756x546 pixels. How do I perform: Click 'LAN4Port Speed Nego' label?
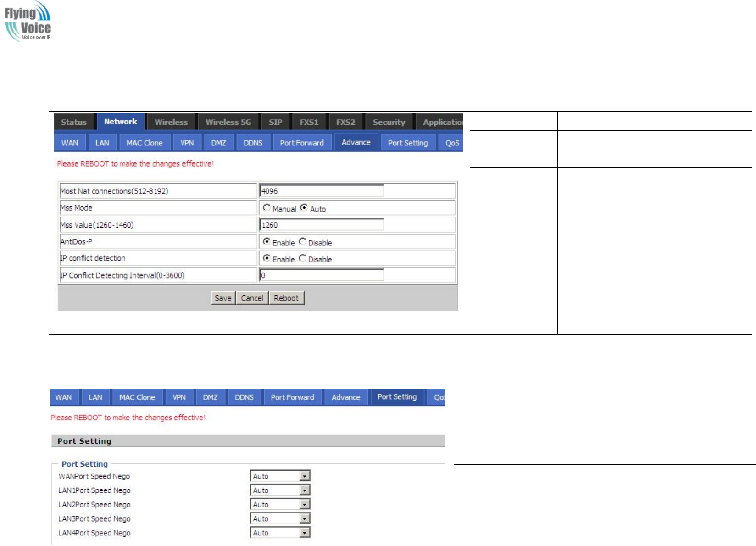coord(94,533)
